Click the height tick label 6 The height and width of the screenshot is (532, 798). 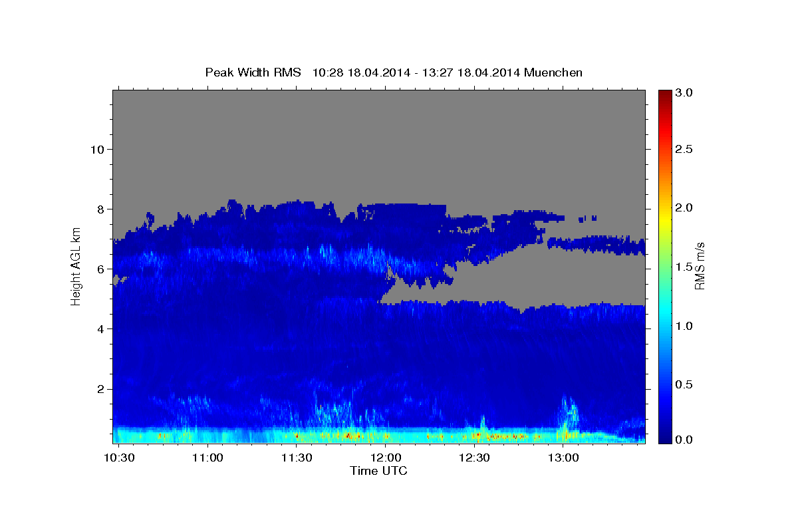click(x=100, y=269)
